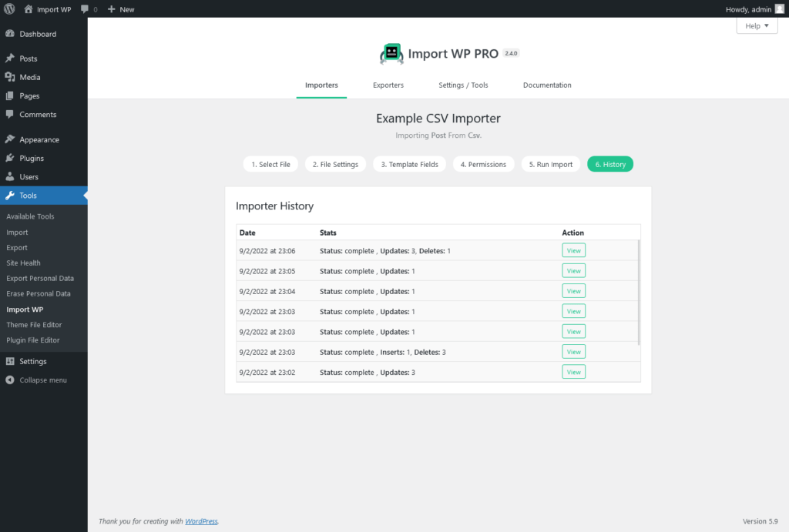Click the Tools wrench icon

click(x=9, y=195)
